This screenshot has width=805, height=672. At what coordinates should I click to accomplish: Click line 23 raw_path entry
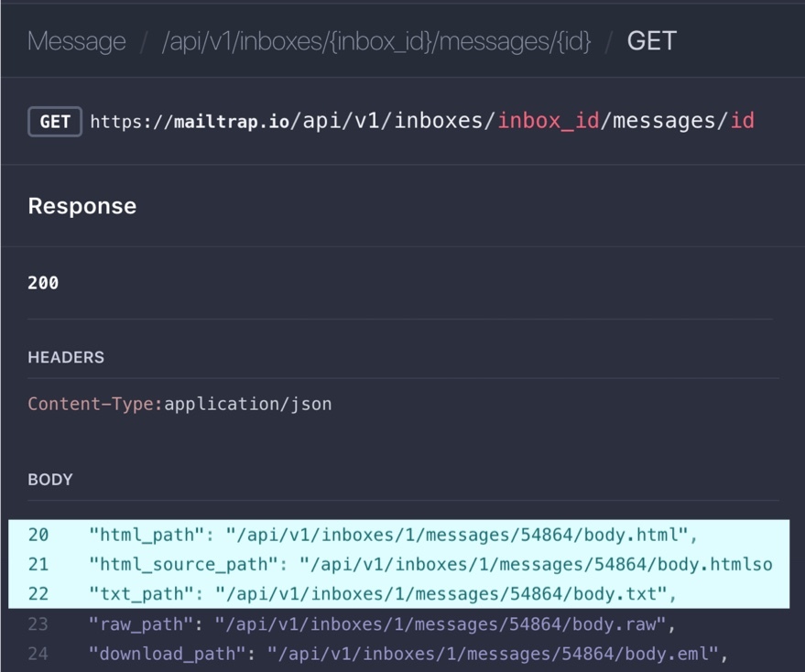(382, 624)
